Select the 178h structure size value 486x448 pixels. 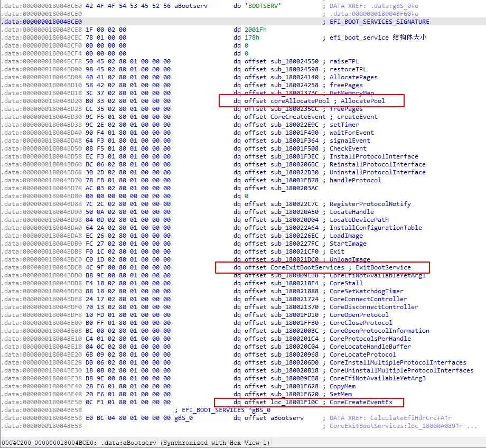[252, 38]
